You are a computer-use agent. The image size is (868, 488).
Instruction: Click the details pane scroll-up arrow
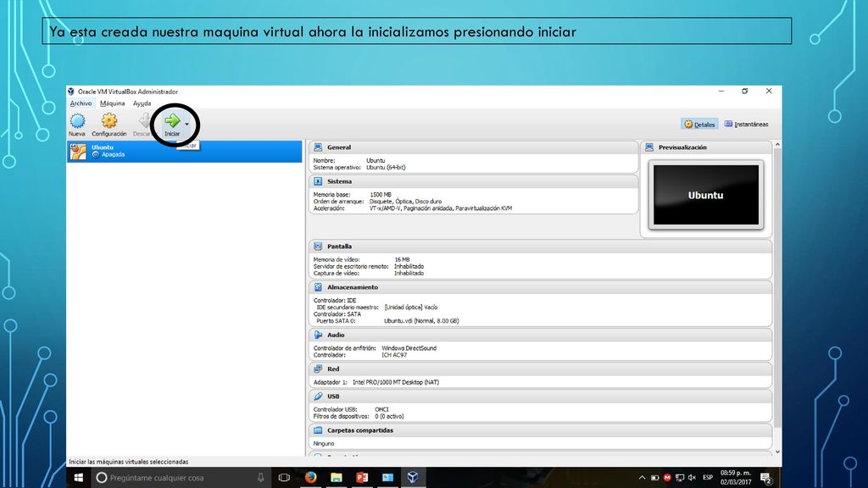777,144
